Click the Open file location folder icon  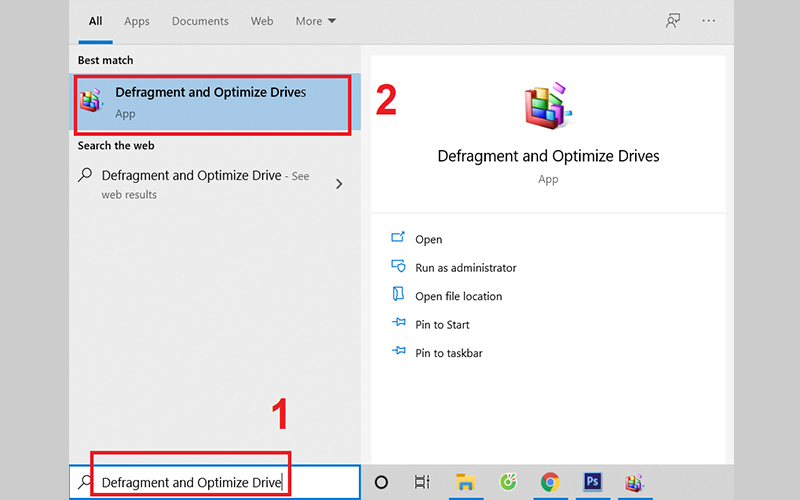pyautogui.click(x=398, y=294)
